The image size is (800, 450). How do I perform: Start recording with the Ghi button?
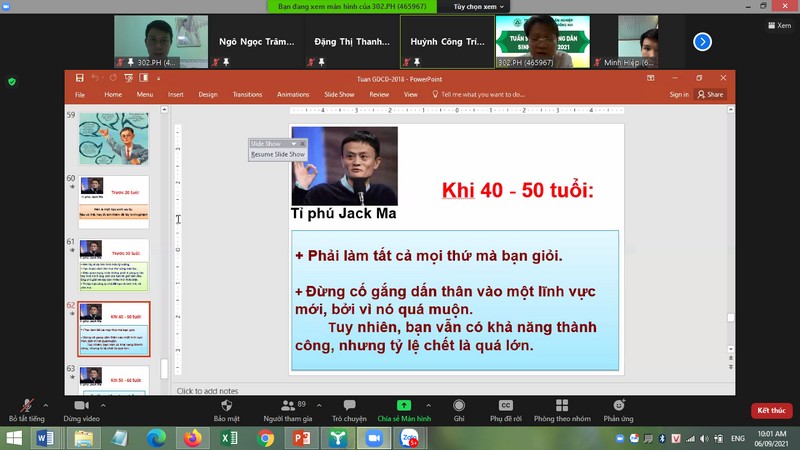coord(459,407)
